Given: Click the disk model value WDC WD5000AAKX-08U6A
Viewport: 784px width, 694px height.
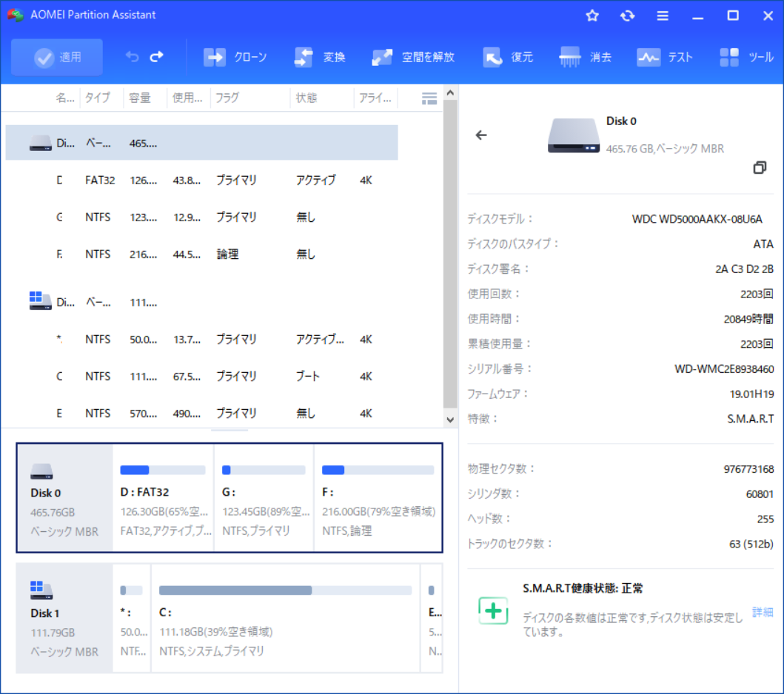Looking at the screenshot, I should [x=697, y=219].
